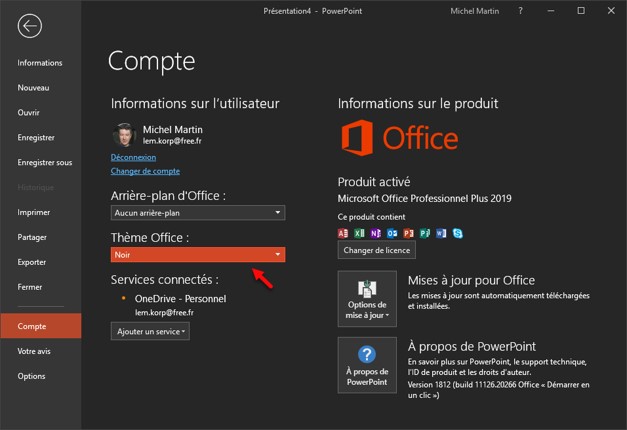The height and width of the screenshot is (430, 627).
Task: Open the Arrière-plan d'Office dropdown
Action: coord(198,212)
